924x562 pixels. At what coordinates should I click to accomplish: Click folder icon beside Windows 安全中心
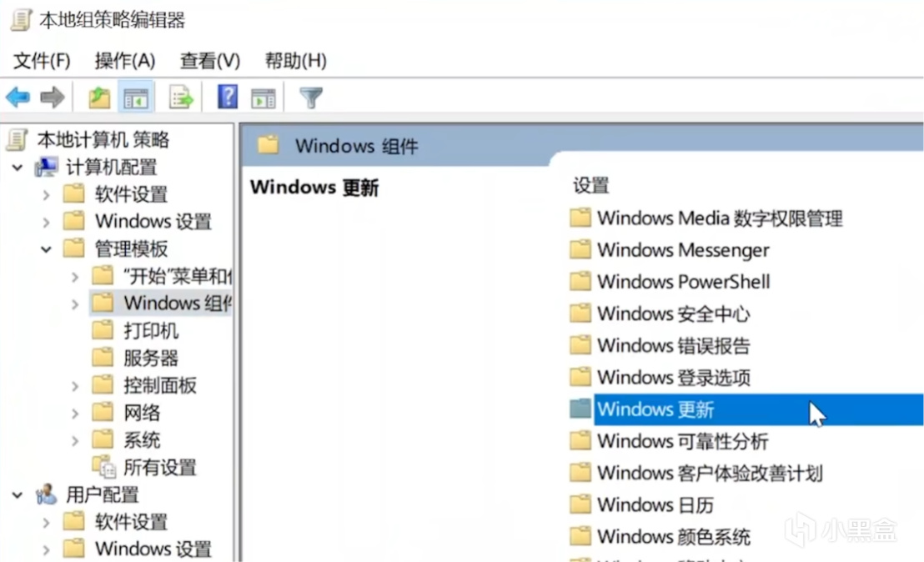(580, 314)
